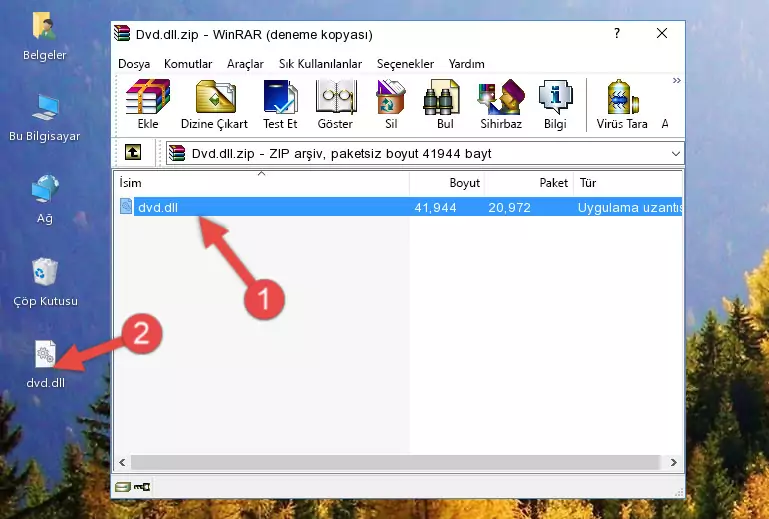Viewport: 769px width, 519px height.
Task: Start Virüs Tara scan
Action: click(x=622, y=104)
